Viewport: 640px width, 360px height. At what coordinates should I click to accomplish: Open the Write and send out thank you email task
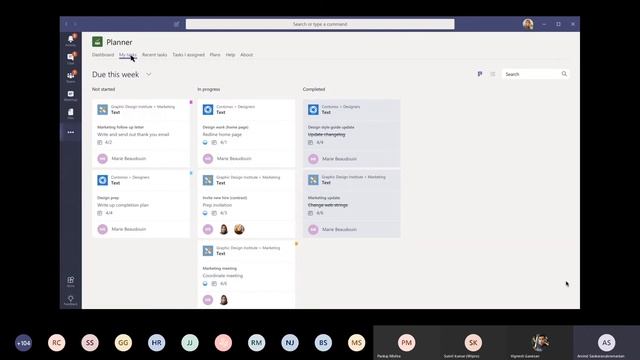click(x=133, y=134)
